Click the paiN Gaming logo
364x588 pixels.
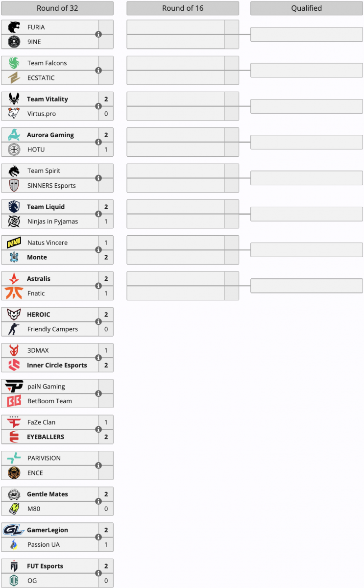pyautogui.click(x=14, y=386)
